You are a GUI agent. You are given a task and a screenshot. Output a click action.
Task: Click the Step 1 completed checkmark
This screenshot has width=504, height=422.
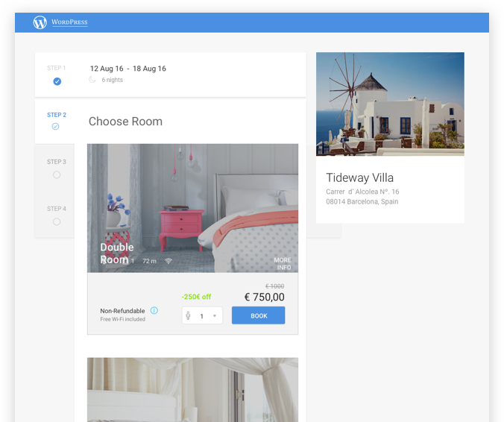pos(57,81)
